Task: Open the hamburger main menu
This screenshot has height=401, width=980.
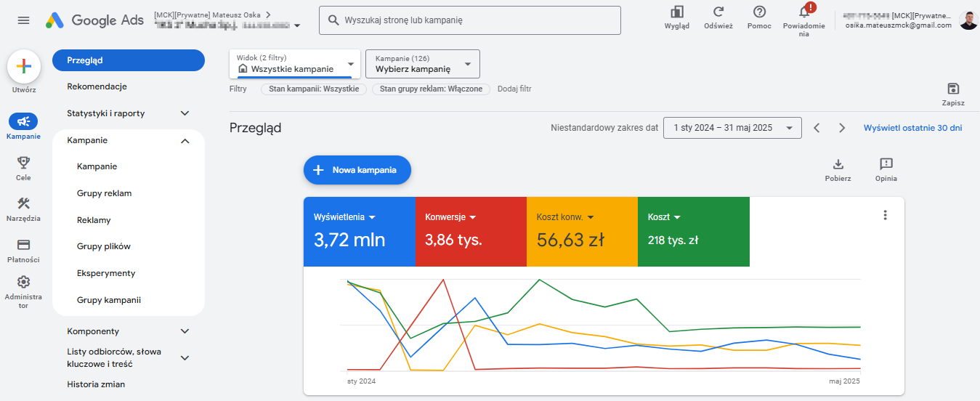Action: click(23, 20)
